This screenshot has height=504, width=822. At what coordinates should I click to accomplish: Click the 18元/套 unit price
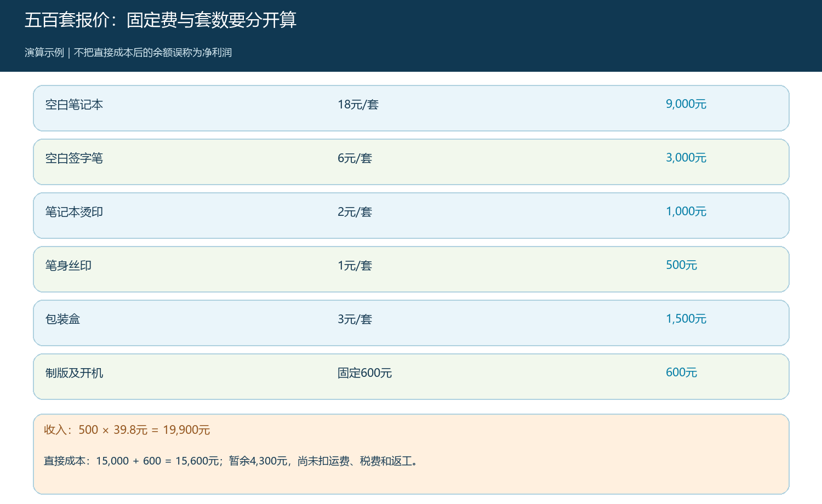point(358,105)
